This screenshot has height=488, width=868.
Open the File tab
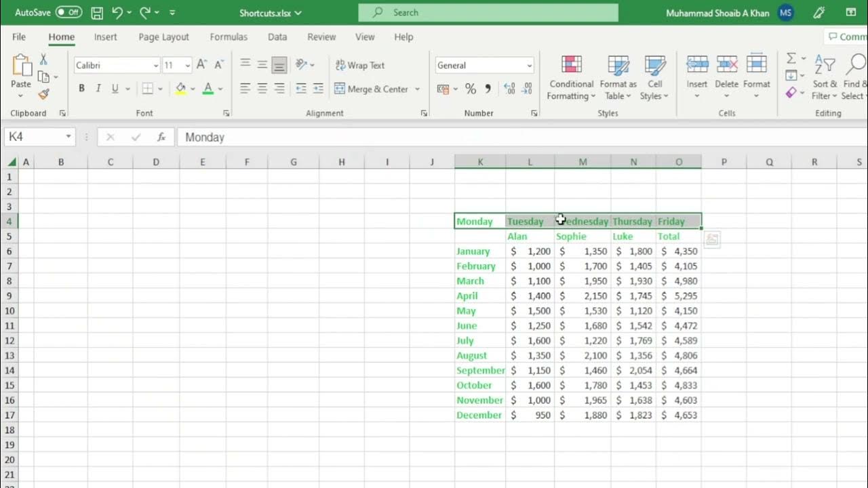(19, 37)
